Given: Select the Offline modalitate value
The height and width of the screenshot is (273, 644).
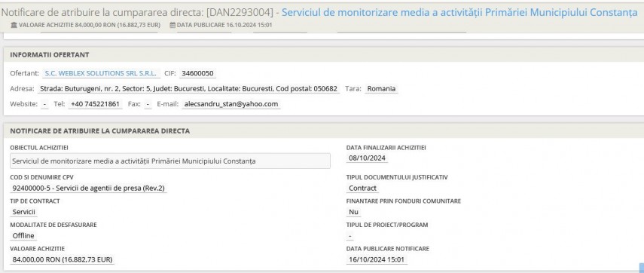Looking at the screenshot, I should (23, 236).
